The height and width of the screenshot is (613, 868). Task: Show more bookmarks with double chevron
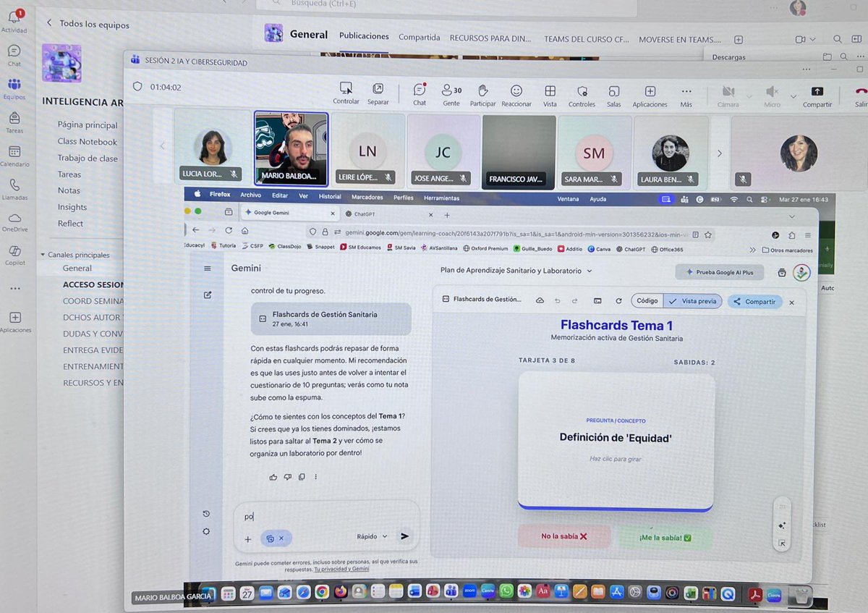click(x=753, y=250)
